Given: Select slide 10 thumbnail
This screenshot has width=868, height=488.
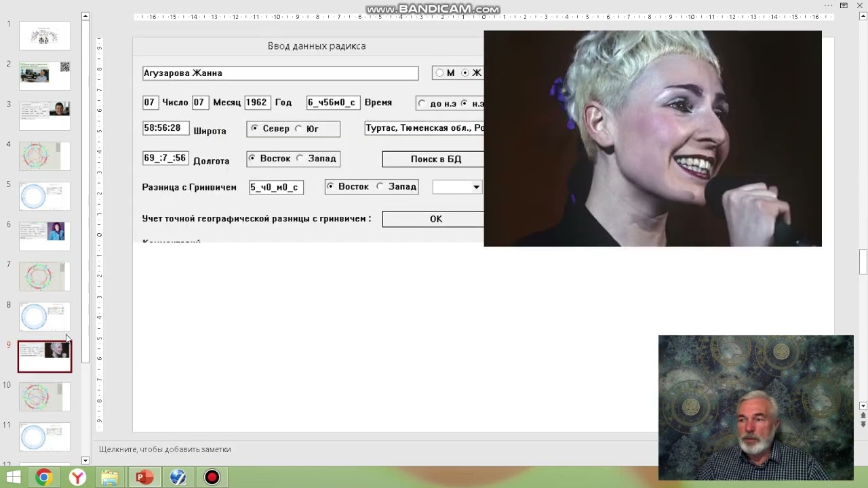Looking at the screenshot, I should click(45, 397).
